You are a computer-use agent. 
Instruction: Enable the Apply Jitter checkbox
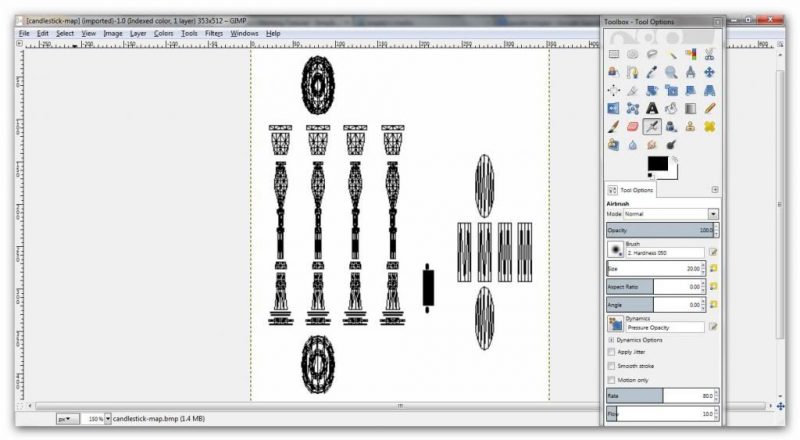coord(612,352)
